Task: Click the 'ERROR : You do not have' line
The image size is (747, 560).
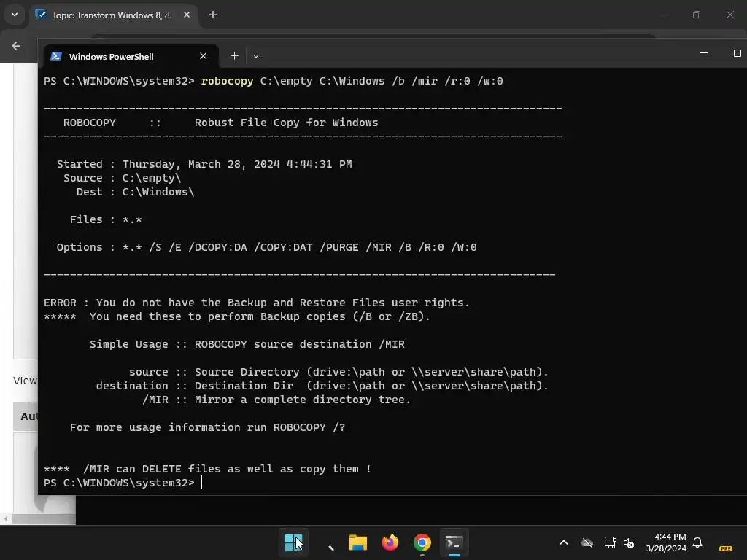Action: [257, 303]
